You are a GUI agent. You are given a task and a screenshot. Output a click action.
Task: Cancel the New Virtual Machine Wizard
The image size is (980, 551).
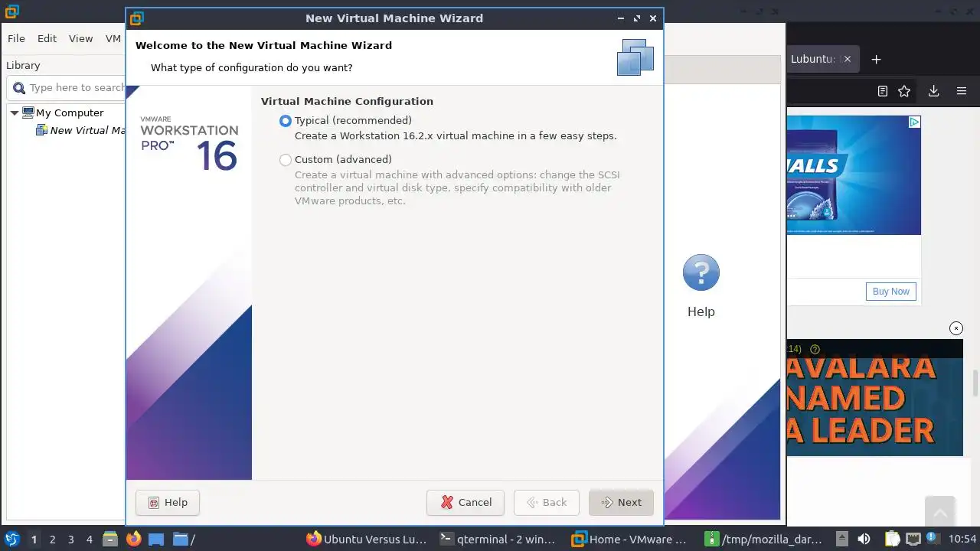(x=465, y=503)
